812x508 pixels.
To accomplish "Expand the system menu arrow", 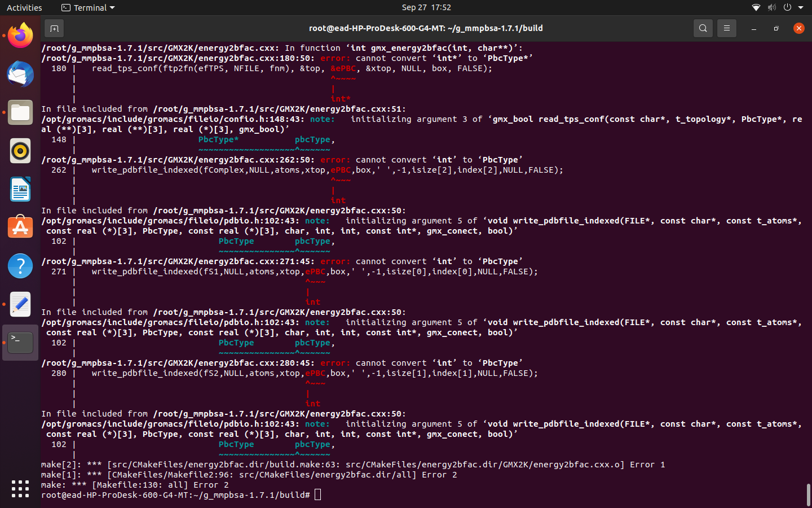I will [801, 8].
